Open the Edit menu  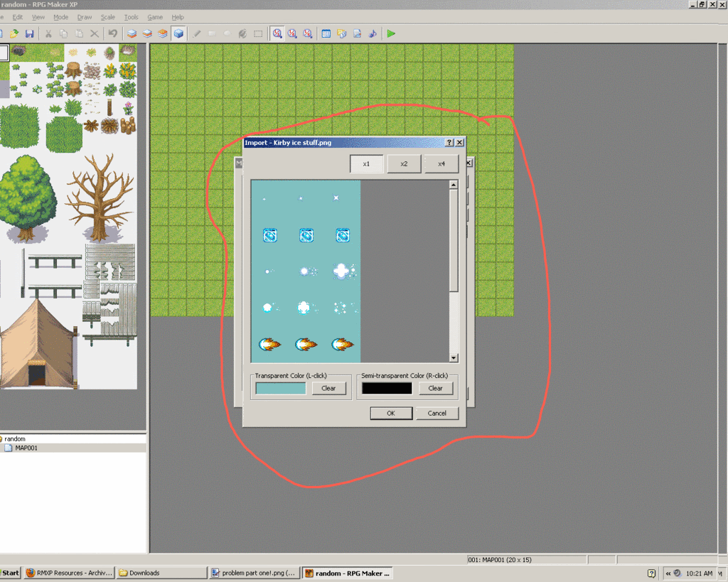(18, 17)
